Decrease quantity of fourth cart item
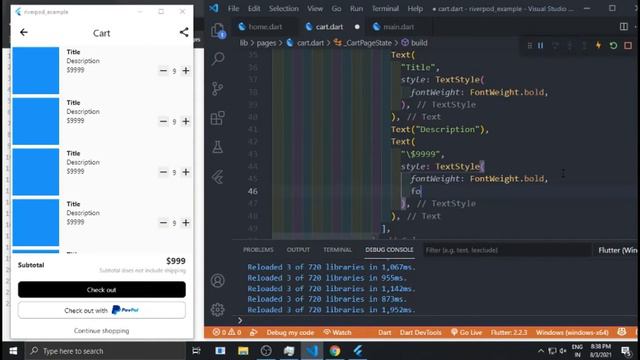This screenshot has width=640, height=360. click(x=163, y=222)
